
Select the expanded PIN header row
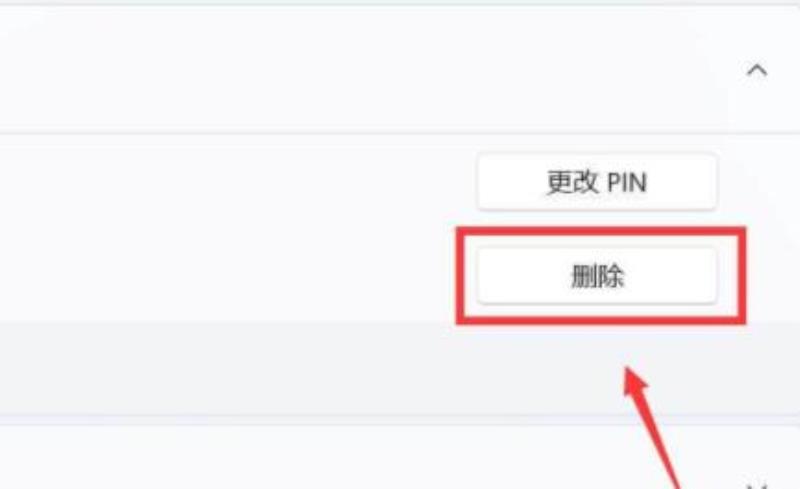click(x=400, y=70)
